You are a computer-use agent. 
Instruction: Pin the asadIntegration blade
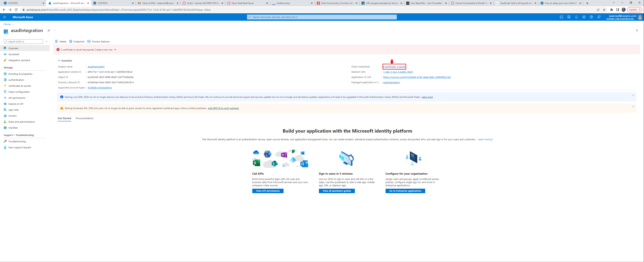49,30
